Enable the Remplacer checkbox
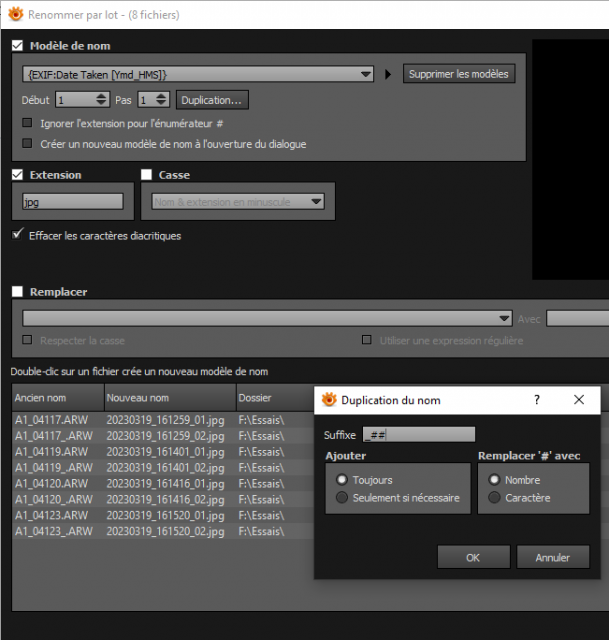This screenshot has width=609, height=640. pyautogui.click(x=18, y=291)
